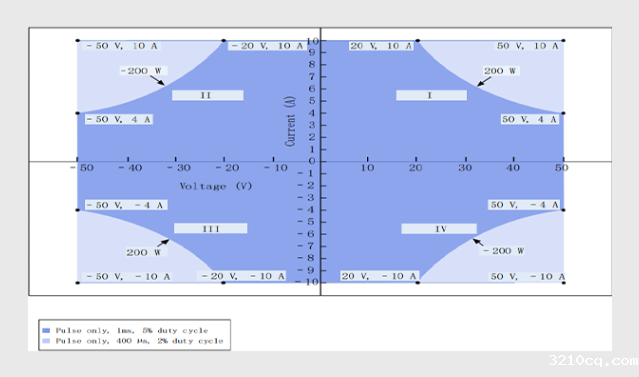Screen dimensions: 639x377
Task: Click the 30 tick on voltage axis
Action: coord(465,168)
